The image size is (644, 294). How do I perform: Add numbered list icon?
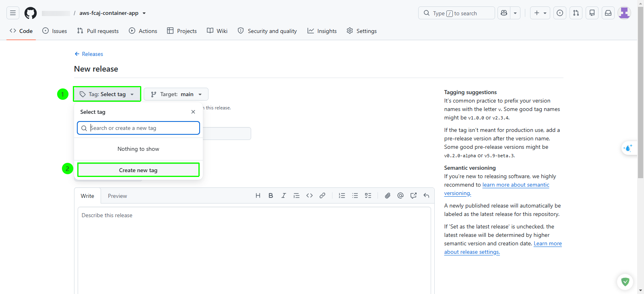(342, 195)
